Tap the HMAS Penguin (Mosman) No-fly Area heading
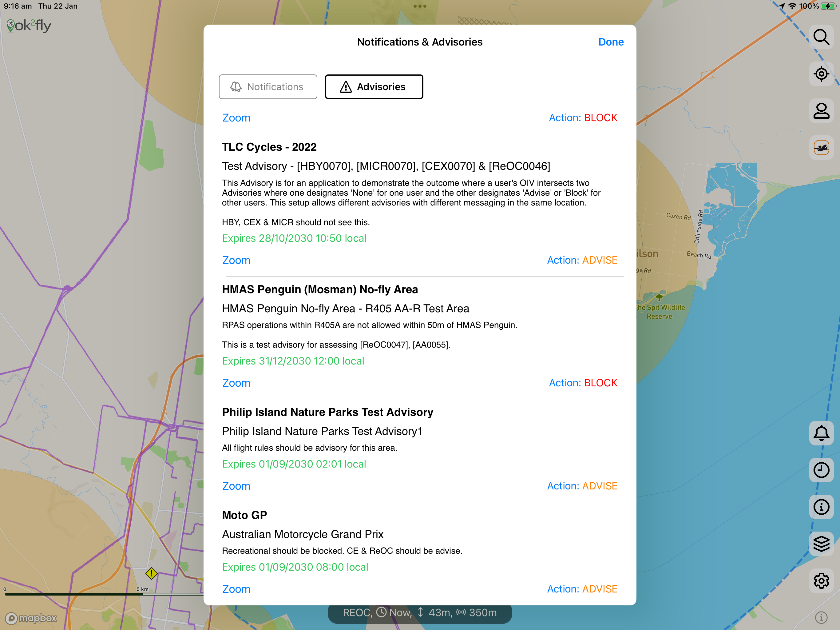Image resolution: width=840 pixels, height=630 pixels. coord(320,289)
